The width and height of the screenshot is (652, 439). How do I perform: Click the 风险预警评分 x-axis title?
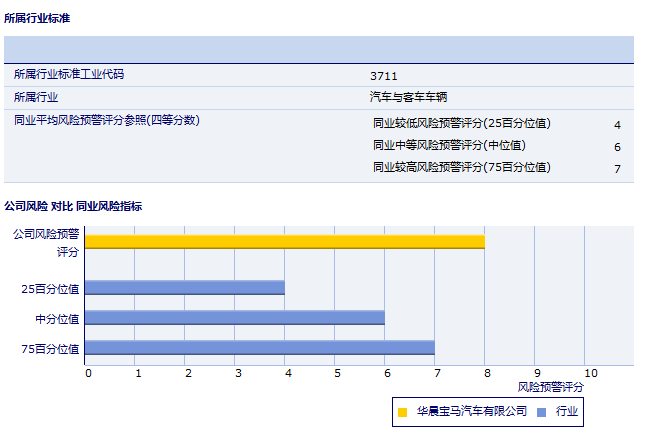pos(550,386)
